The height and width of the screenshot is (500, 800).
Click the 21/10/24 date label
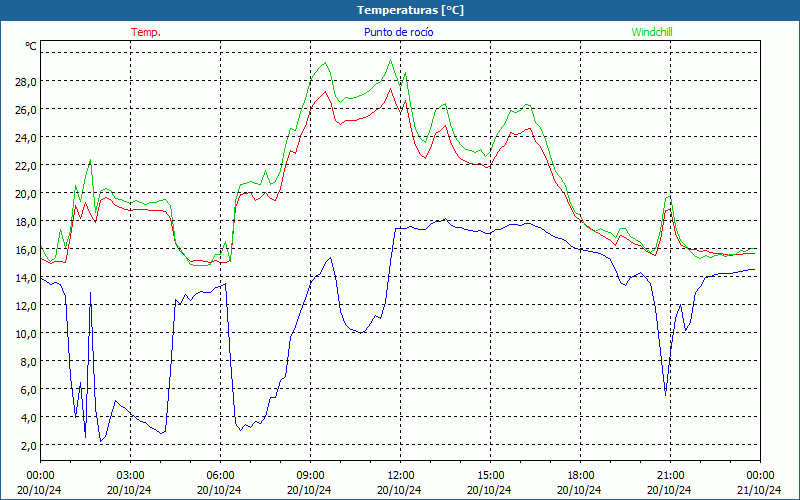click(x=759, y=490)
